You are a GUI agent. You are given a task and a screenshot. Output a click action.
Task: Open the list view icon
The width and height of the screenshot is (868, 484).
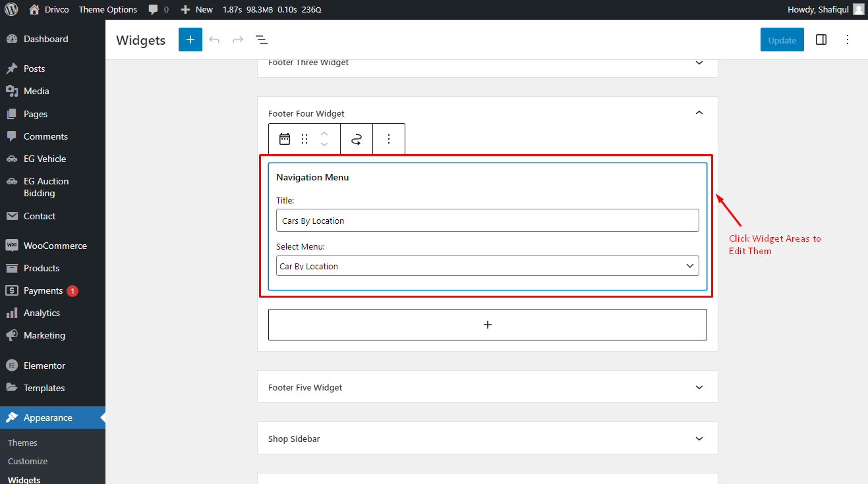coord(262,40)
